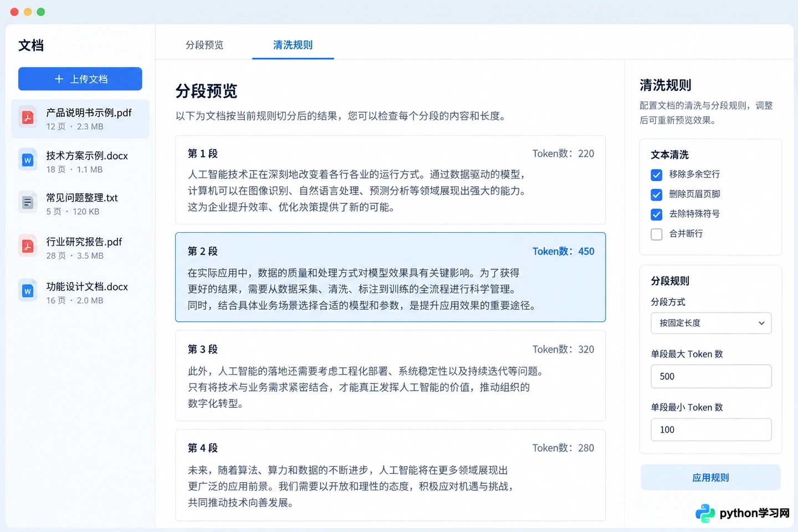798x532 pixels.
Task: Click the Word icon of 功能设计文档.docx
Action: point(28,291)
